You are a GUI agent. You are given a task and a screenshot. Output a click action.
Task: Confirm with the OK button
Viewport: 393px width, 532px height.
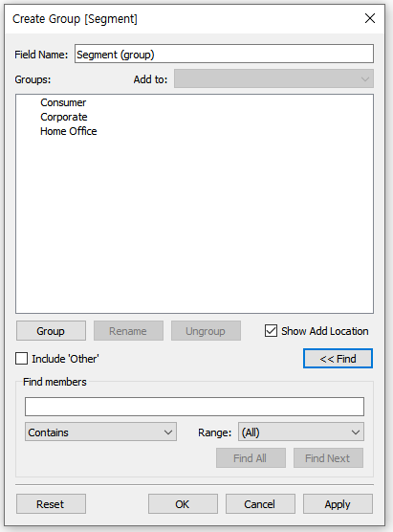pos(183,504)
